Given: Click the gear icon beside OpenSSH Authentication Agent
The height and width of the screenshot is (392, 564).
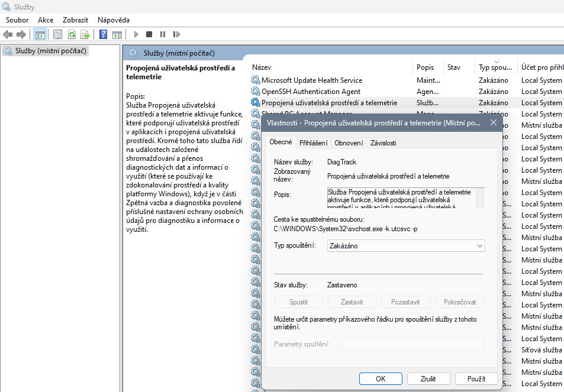Looking at the screenshot, I should point(256,91).
